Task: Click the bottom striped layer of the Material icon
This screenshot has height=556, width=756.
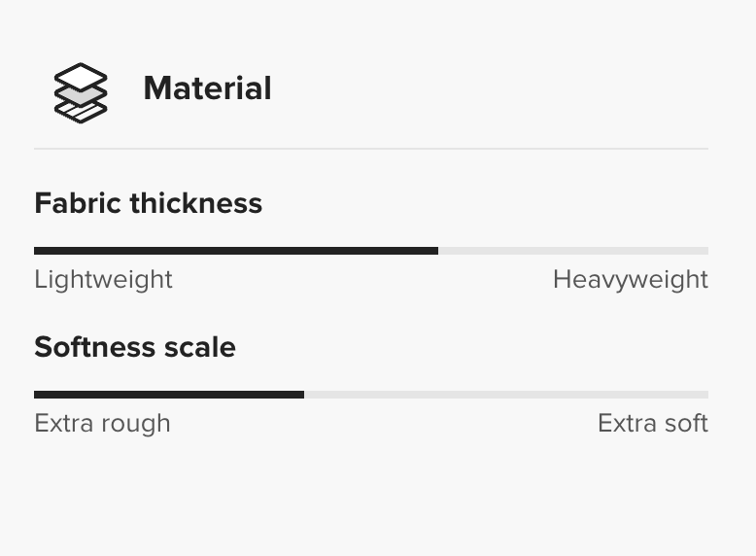Action: click(x=82, y=113)
